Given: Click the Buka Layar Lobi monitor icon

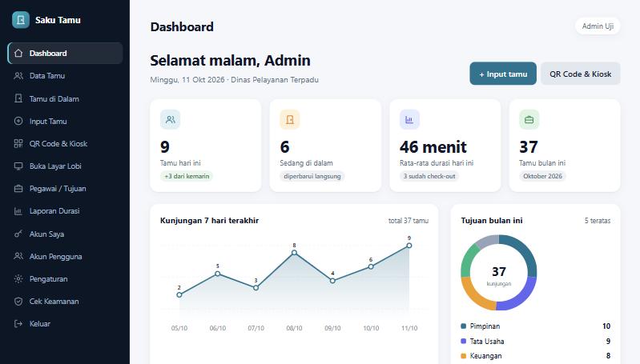Looking at the screenshot, I should click(x=18, y=166).
